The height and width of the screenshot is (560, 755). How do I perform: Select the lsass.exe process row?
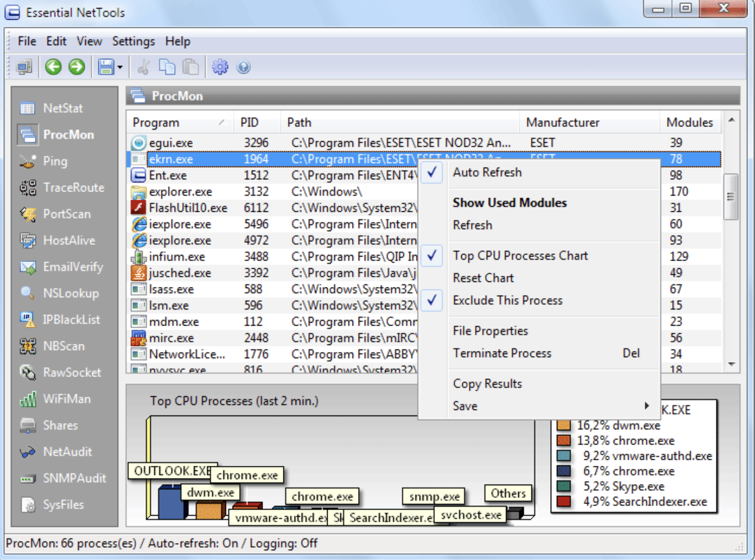(273, 289)
